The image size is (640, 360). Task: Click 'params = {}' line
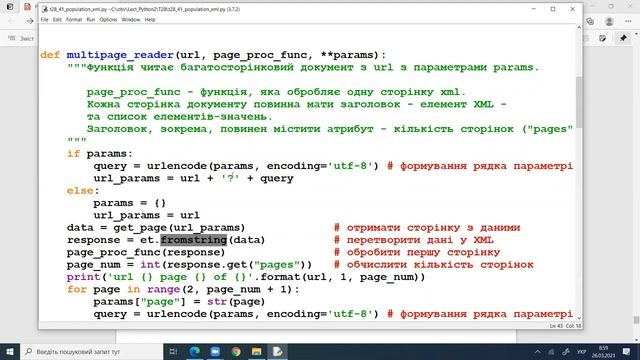point(130,203)
